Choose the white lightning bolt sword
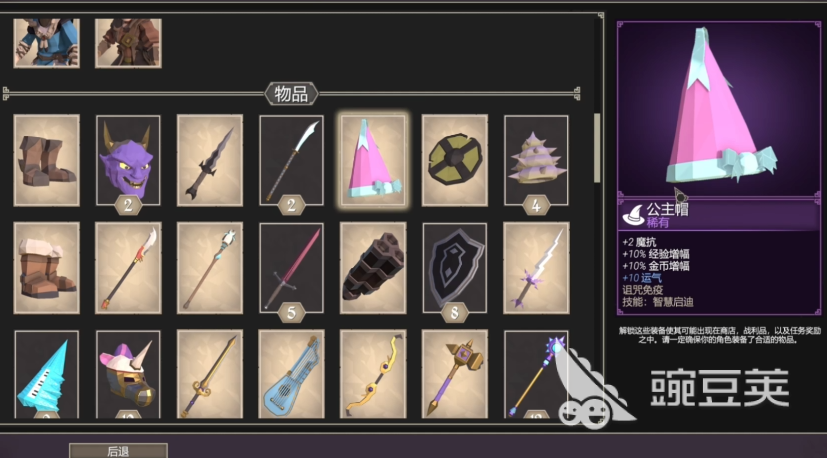The width and height of the screenshot is (827, 458). click(536, 268)
